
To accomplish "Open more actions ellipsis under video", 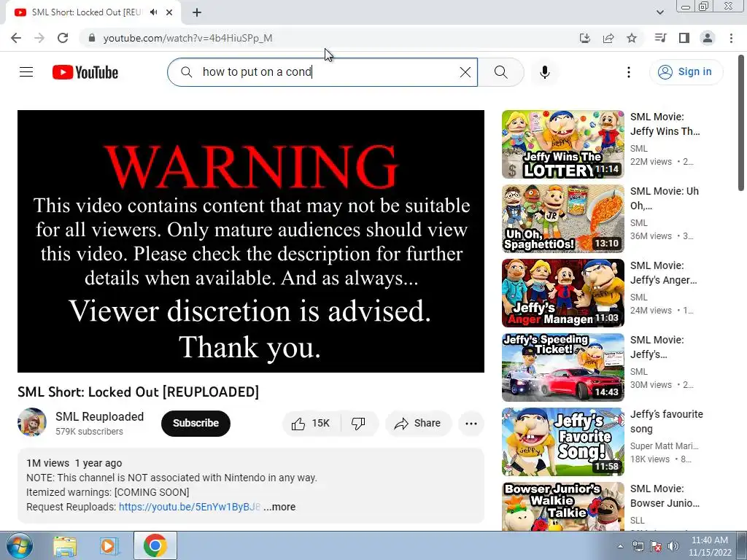I will click(x=471, y=423).
